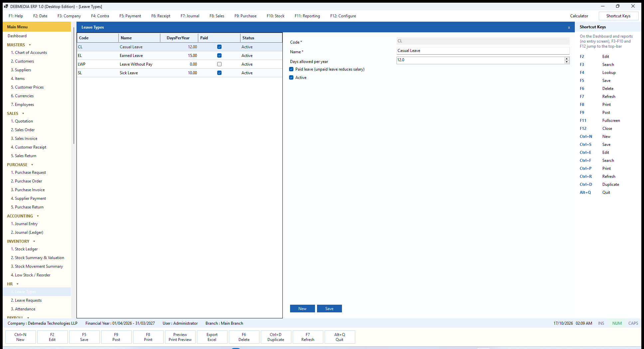Screen dimensions: 644x349
Task: Click Alt+Q Quit in bottom toolbar
Action: (340, 337)
